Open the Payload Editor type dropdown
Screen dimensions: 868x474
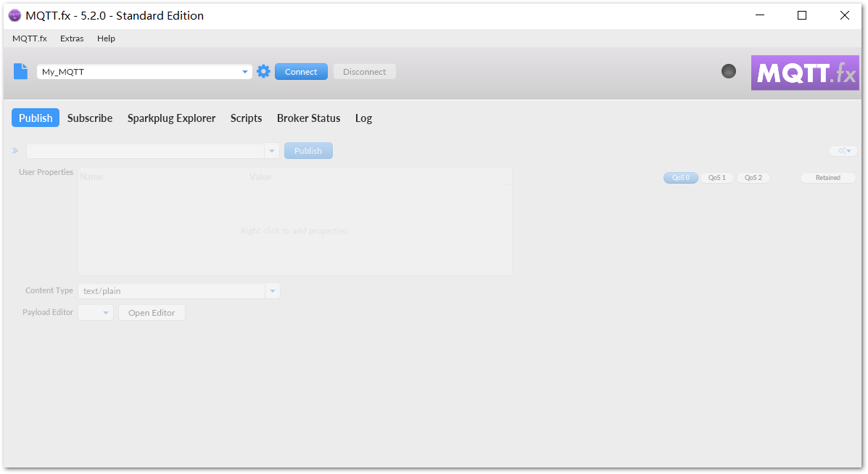(x=96, y=313)
